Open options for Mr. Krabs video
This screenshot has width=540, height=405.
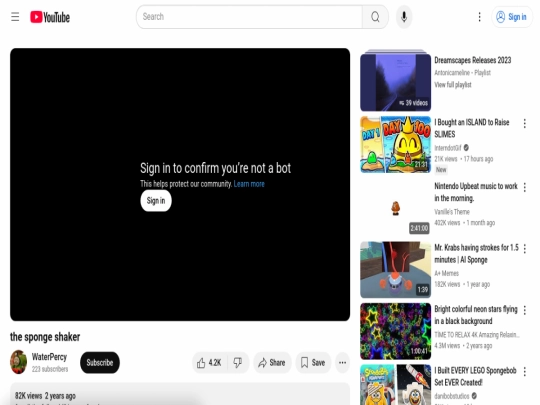(x=525, y=249)
